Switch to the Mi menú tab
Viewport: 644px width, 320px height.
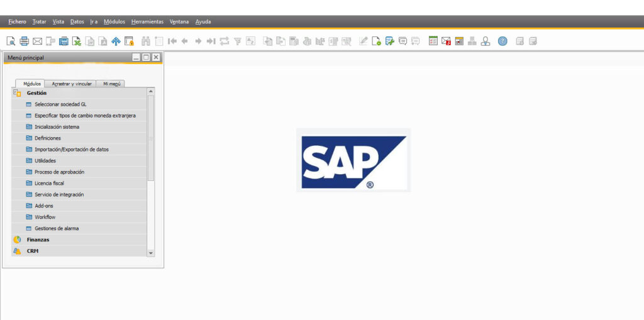point(112,84)
